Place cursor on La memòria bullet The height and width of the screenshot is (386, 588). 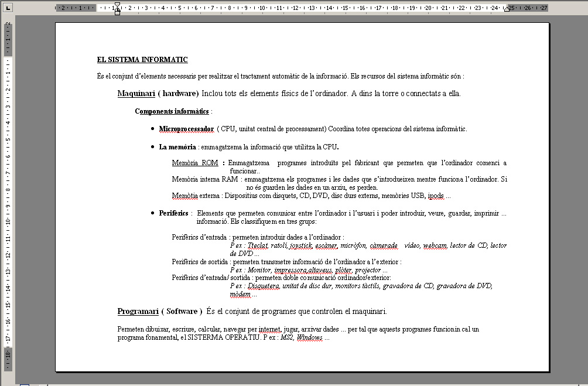(x=177, y=147)
